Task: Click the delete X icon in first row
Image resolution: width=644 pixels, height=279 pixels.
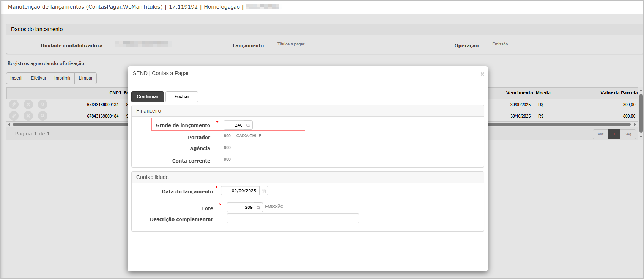Action: [x=28, y=105]
